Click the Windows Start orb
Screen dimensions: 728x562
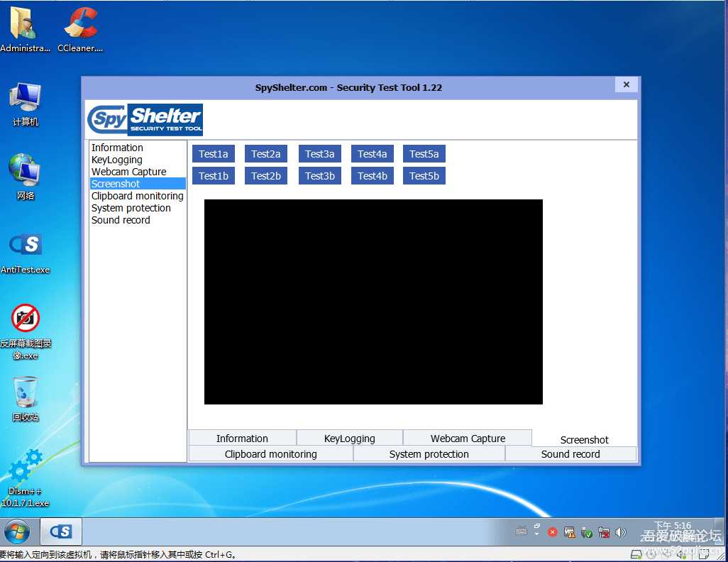[17, 531]
